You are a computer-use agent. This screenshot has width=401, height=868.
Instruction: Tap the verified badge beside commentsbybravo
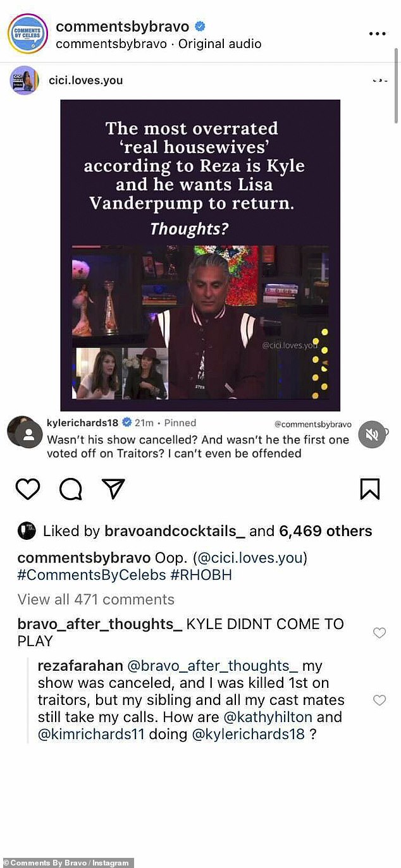tap(200, 27)
